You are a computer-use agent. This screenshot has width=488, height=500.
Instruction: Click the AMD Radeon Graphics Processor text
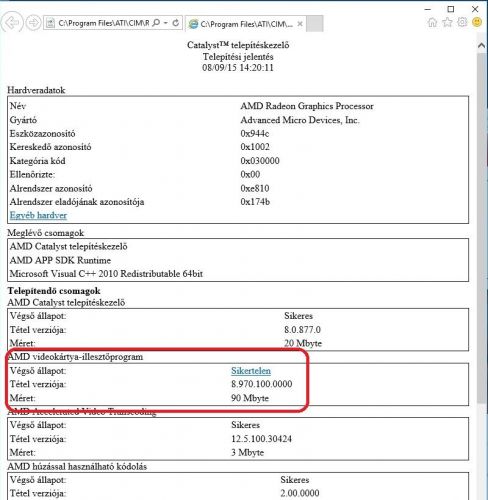click(x=307, y=106)
